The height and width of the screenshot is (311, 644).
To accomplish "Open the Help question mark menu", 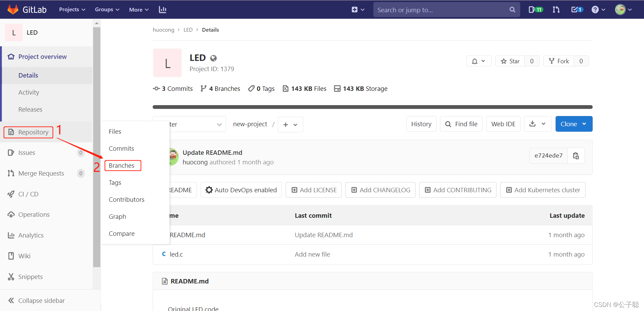I will [598, 10].
